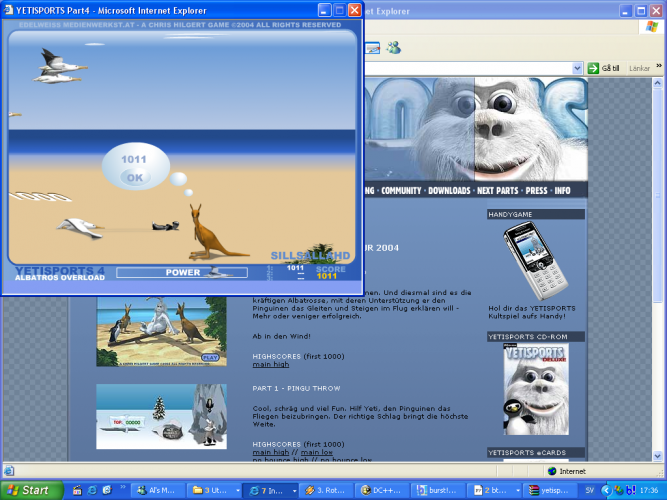The image size is (667, 500).
Task: Click the handy game mobile phone image
Action: (x=535, y=260)
